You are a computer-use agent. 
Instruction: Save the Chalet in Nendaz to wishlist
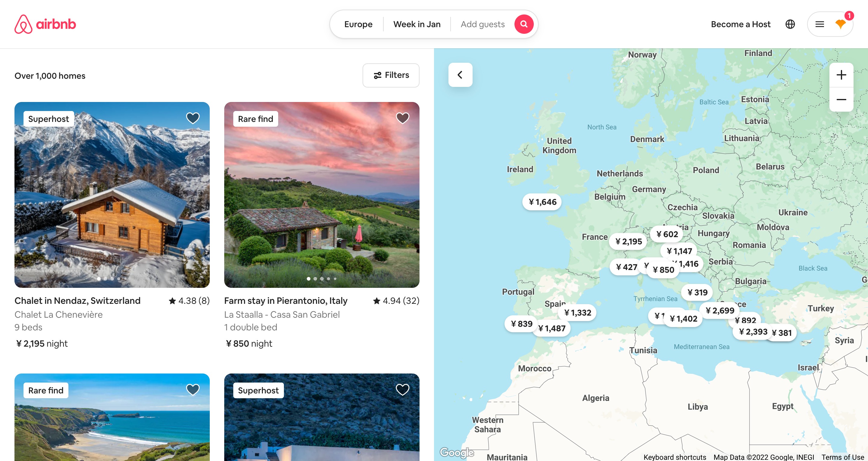[x=193, y=118]
